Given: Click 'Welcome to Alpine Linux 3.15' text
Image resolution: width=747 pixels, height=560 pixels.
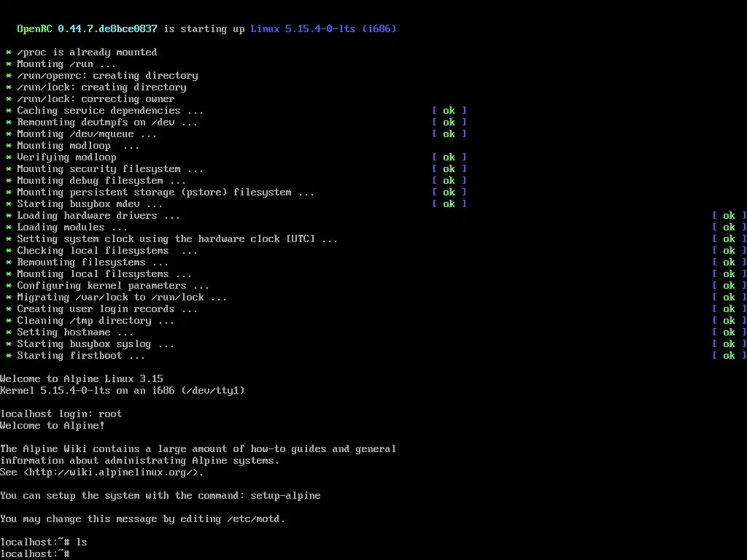Looking at the screenshot, I should pos(82,378).
